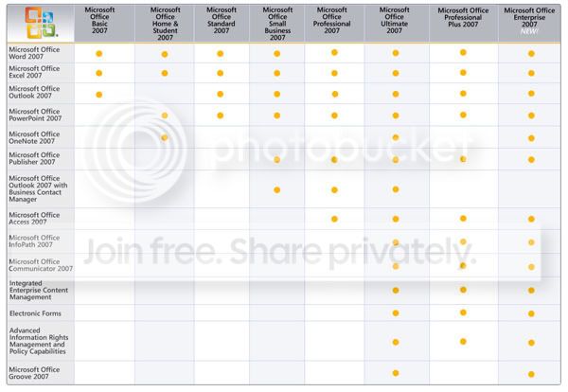Viewport: 568px width, 392px height.
Task: Click Electronic Forms dot under Professional Plus
Action: [463, 312]
